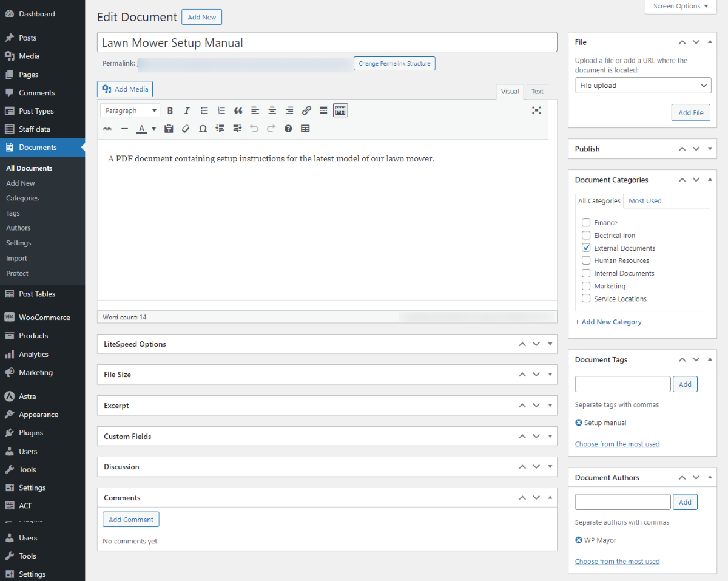The width and height of the screenshot is (728, 581).
Task: Open the Documents Protect submenu item
Action: tap(17, 273)
